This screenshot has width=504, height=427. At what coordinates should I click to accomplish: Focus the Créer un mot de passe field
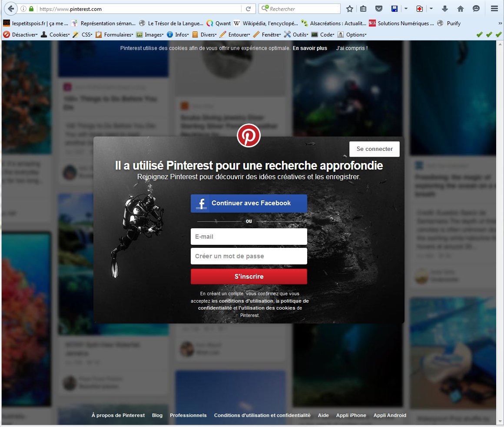point(249,256)
